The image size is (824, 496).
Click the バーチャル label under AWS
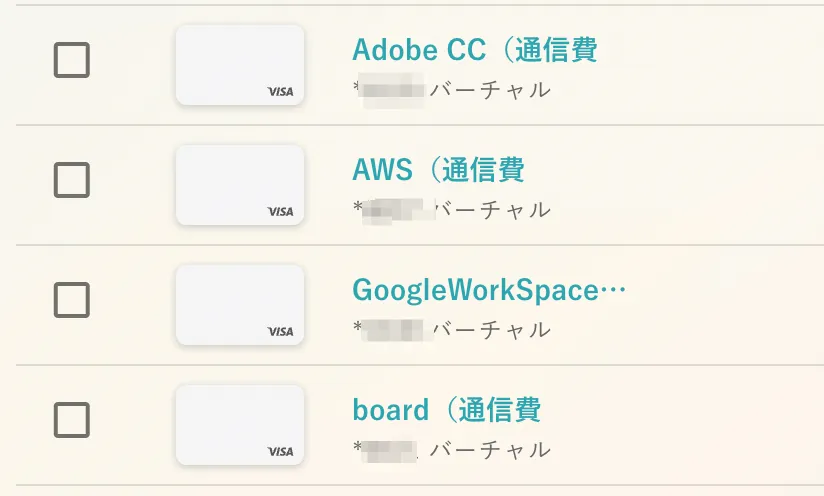tap(490, 210)
